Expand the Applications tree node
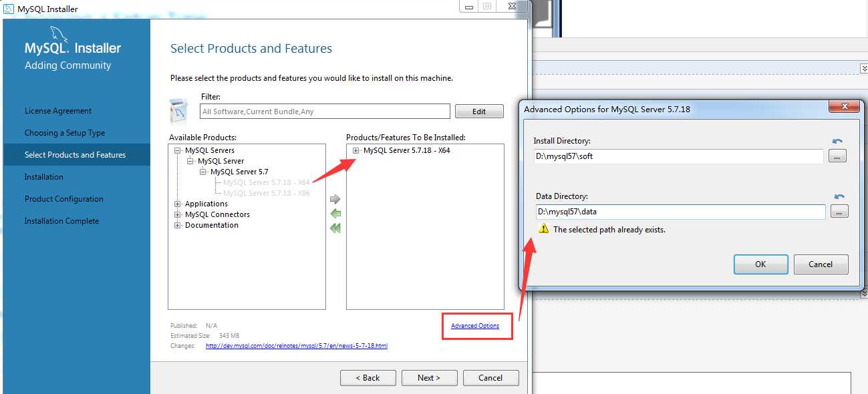The height and width of the screenshot is (394, 868). point(178,204)
